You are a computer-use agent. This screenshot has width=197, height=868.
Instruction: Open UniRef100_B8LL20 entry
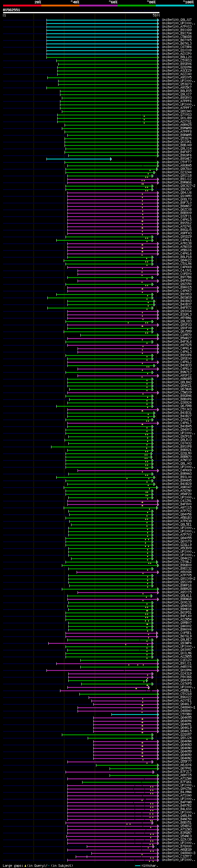(177, 57)
